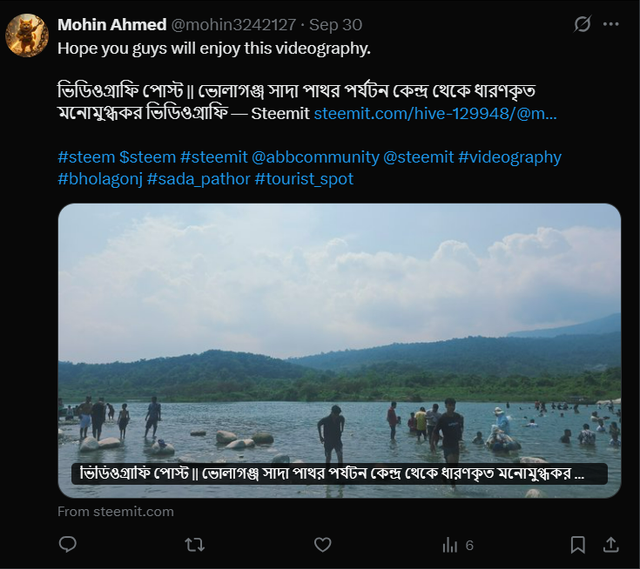Viewport: 640px width, 569px height.
Task: Click the #bholagonj hashtag
Action: point(99,179)
